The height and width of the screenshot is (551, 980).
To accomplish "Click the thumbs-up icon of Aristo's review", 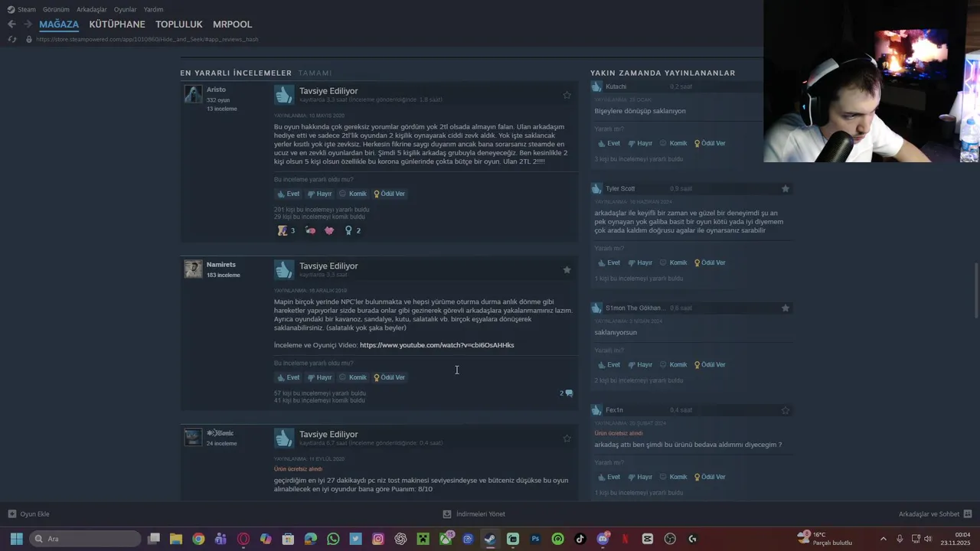I will click(x=284, y=95).
